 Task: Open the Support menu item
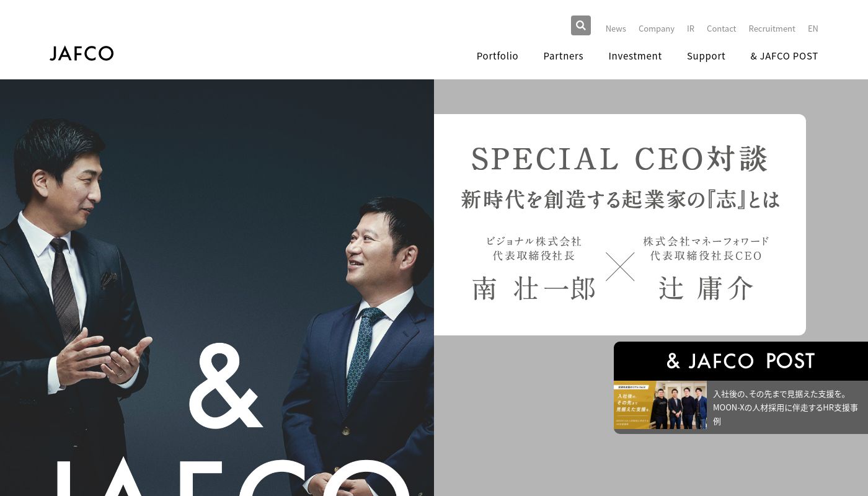click(706, 56)
